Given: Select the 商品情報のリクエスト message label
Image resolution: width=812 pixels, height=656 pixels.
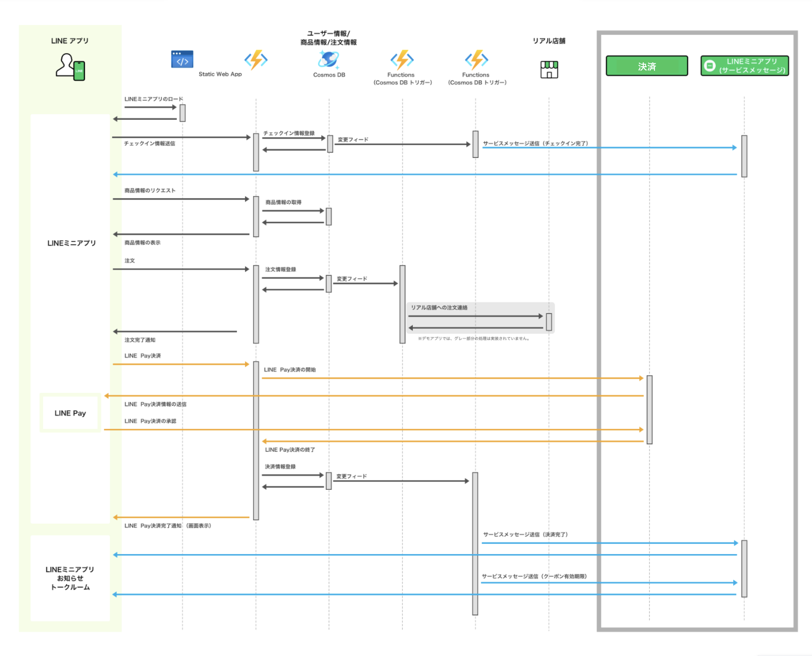Looking at the screenshot, I should click(150, 191).
